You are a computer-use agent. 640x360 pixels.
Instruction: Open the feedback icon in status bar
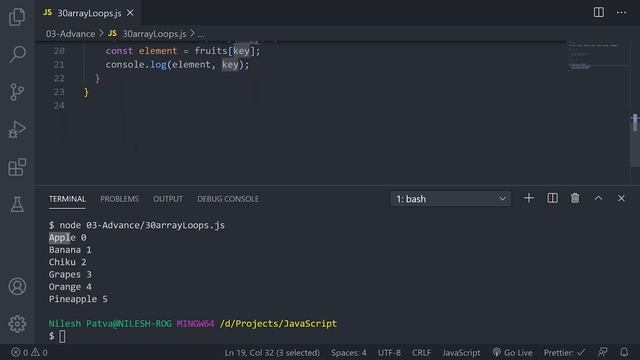click(x=602, y=352)
